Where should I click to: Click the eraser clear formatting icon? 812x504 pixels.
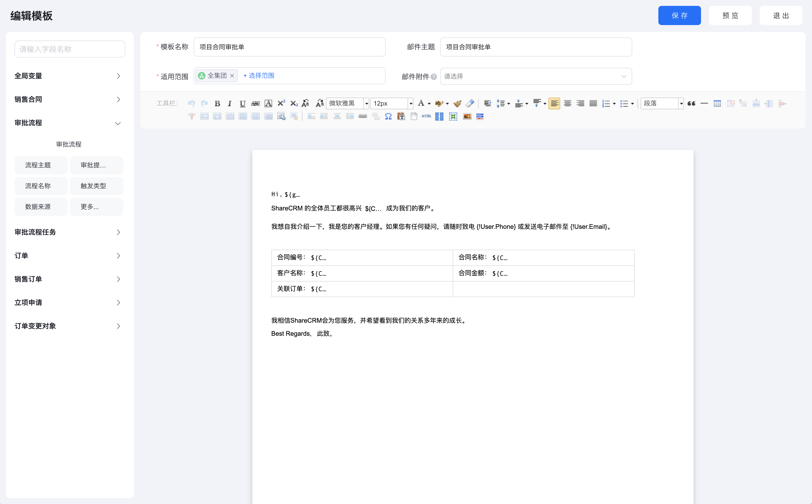pos(470,104)
